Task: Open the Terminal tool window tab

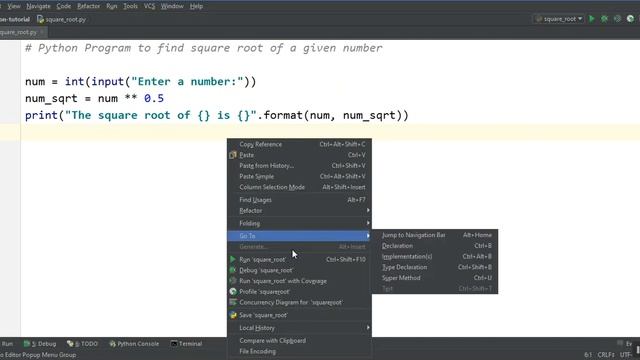Action: pyautogui.click(x=186, y=344)
